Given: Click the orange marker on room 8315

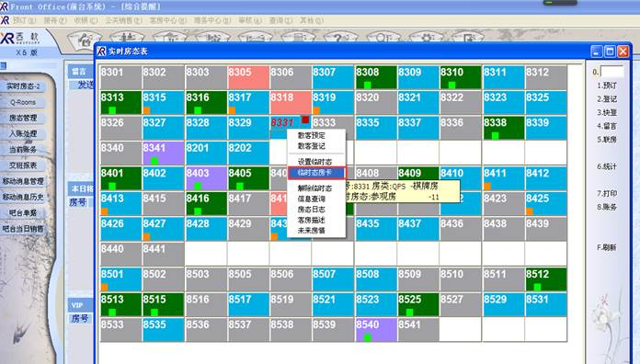Looking at the screenshot, I should tap(146, 110).
